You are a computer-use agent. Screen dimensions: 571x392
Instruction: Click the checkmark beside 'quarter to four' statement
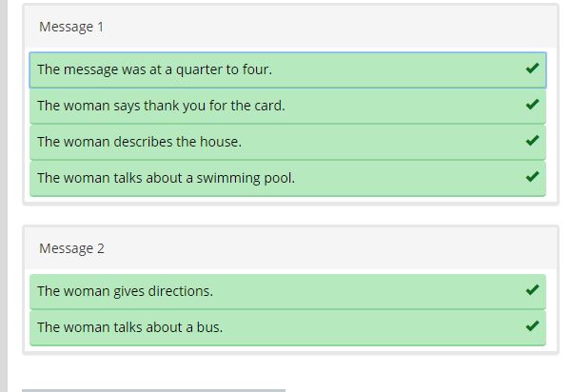click(x=532, y=69)
